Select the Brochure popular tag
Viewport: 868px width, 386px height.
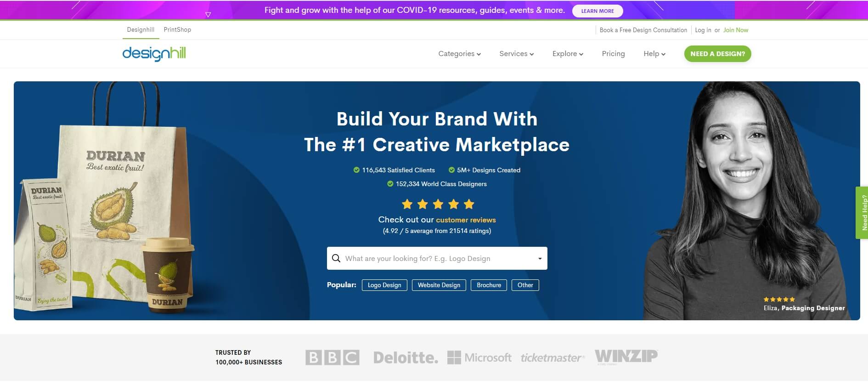click(489, 285)
